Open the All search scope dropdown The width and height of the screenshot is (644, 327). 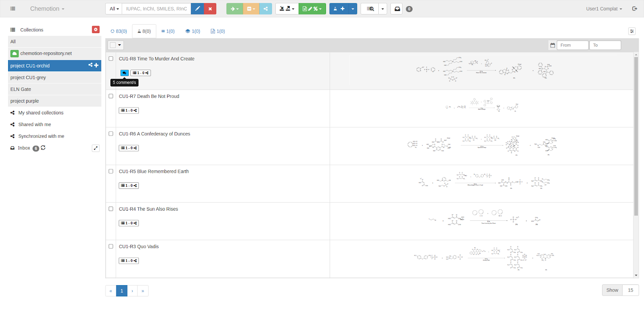tap(114, 9)
